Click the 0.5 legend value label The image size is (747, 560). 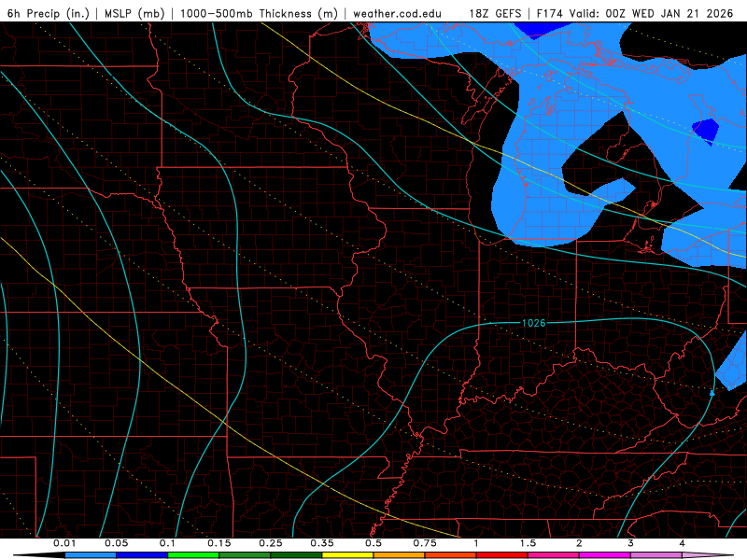click(373, 543)
